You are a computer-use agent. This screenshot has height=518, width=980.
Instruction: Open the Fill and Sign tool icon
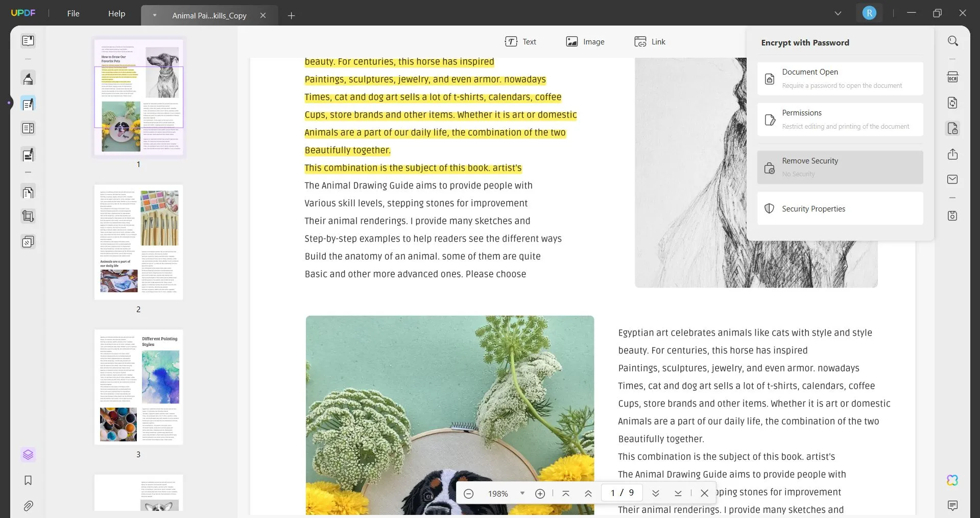click(28, 154)
